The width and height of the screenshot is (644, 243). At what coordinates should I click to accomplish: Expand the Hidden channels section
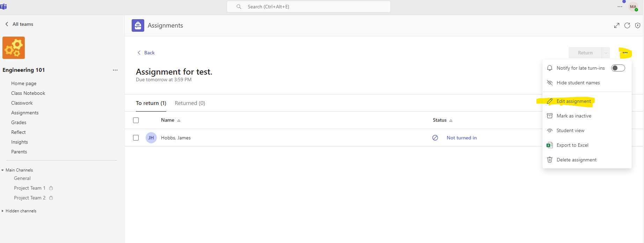pyautogui.click(x=2, y=211)
